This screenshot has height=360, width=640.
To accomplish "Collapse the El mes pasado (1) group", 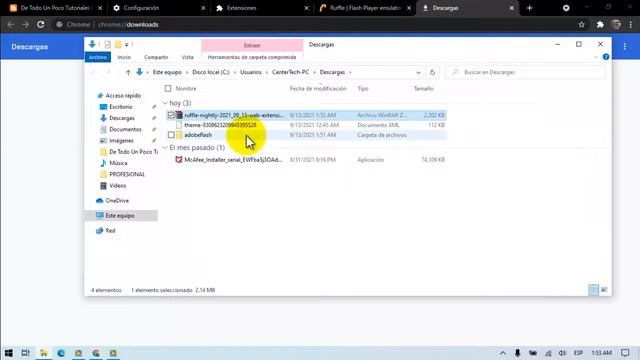I will tap(165, 147).
